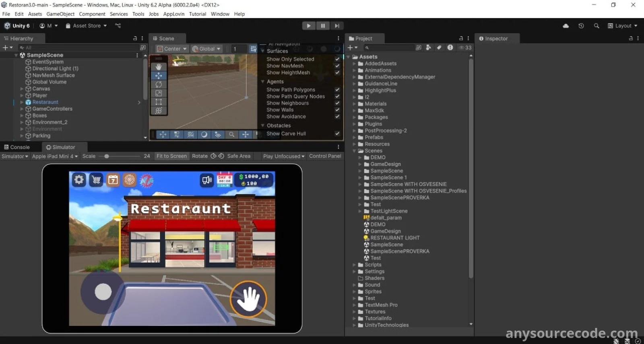This screenshot has height=344, width=644.
Task: Toggle the Show NavMesh checkbox
Action: pos(337,66)
